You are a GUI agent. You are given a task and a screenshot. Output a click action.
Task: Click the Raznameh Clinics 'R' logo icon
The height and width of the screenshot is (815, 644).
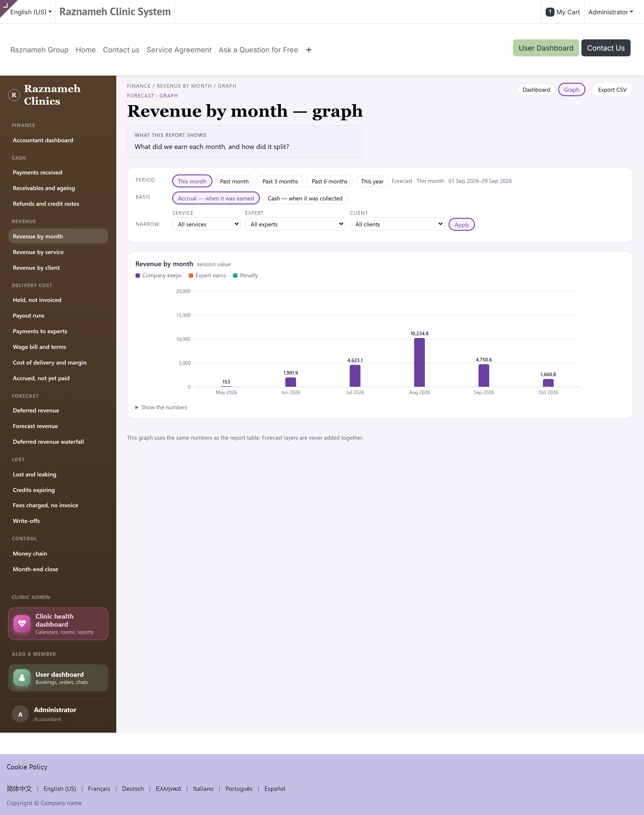14,95
